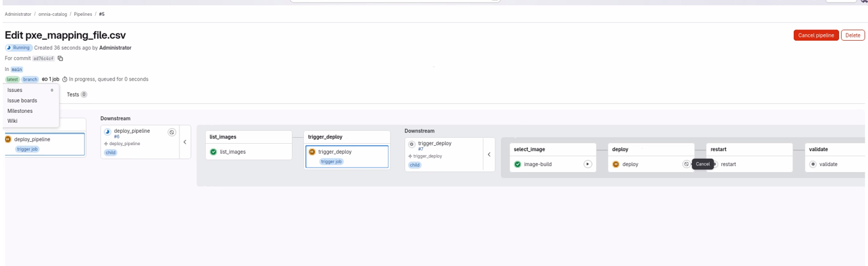
Task: Click the child badge under trigger_deploy #7
Action: pos(415,165)
